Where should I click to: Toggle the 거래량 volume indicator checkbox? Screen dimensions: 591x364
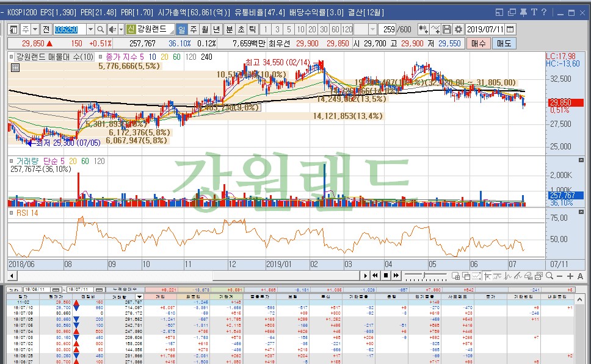(x=12, y=162)
